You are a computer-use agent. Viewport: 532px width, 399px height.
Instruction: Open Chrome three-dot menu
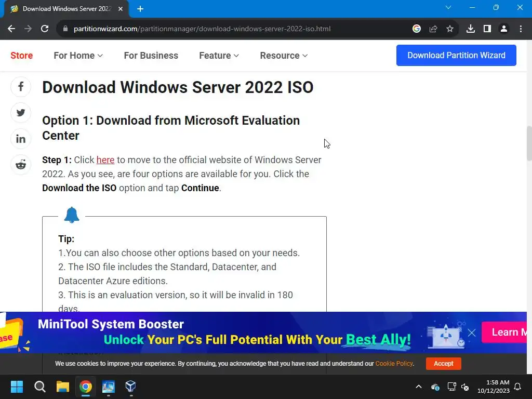pos(521,29)
